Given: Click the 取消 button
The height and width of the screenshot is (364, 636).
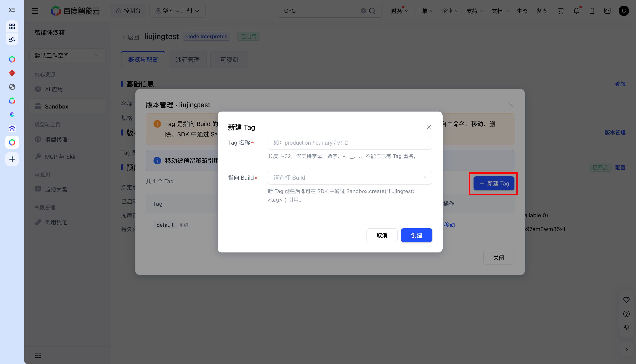Looking at the screenshot, I should coord(382,235).
